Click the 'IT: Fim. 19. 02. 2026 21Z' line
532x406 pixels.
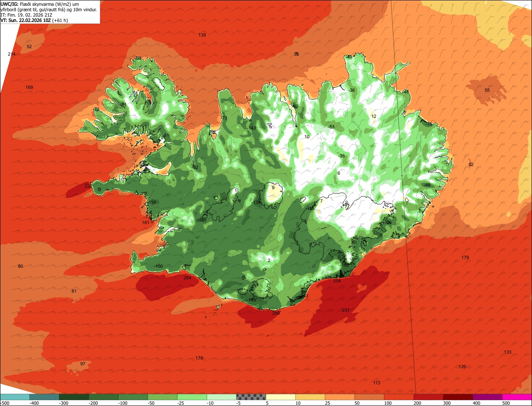(27, 15)
